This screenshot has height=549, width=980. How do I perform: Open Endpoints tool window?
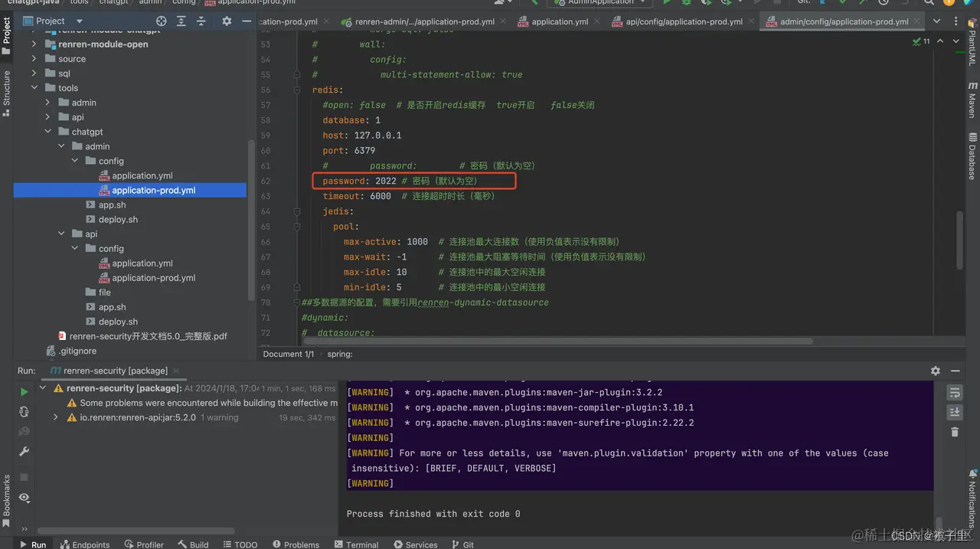tap(84, 544)
